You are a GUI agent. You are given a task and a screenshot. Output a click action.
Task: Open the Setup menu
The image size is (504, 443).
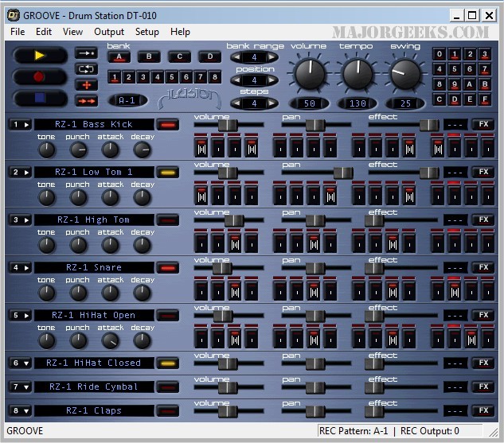(x=147, y=32)
